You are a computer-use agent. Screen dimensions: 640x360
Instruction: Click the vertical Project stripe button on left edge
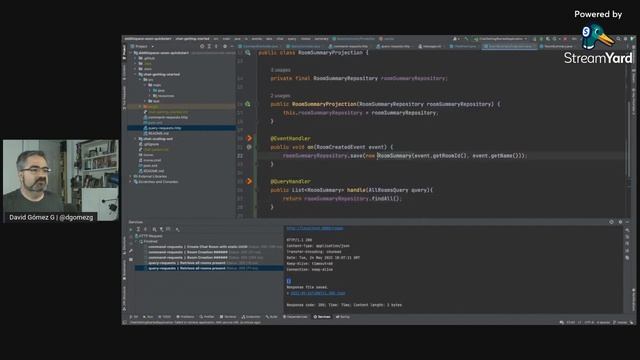point(124,52)
